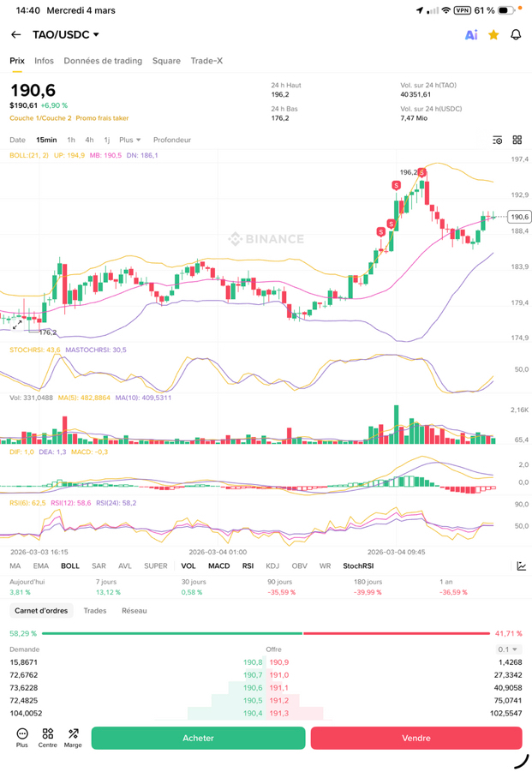Screen dimensions: 532x772
Task: Select the Réseau tab
Action: pyautogui.click(x=134, y=611)
